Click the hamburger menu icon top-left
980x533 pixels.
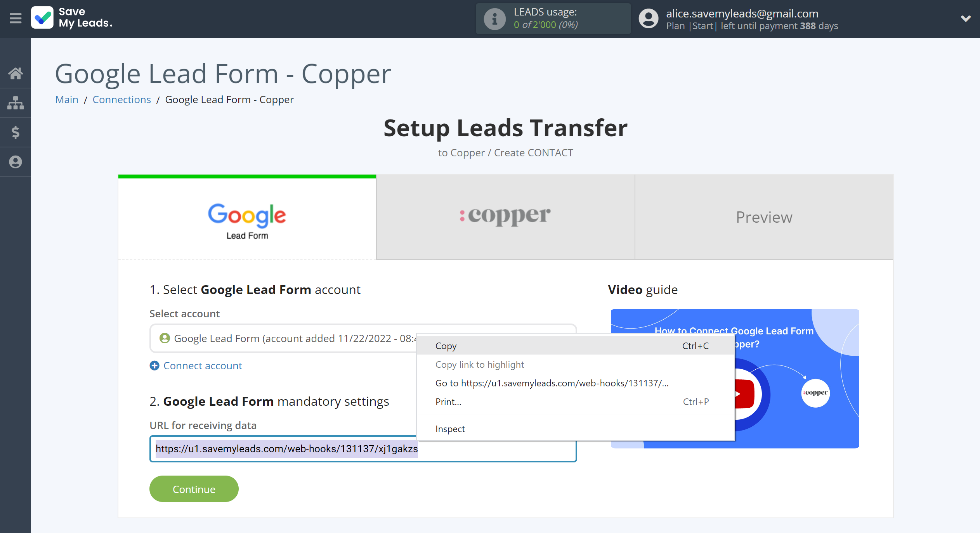click(15, 18)
